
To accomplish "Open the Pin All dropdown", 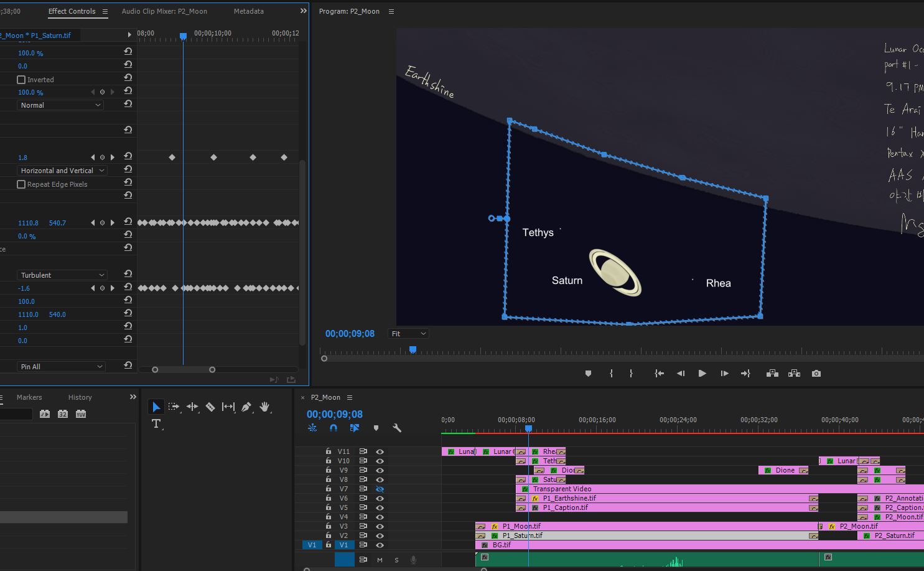I will click(x=62, y=367).
